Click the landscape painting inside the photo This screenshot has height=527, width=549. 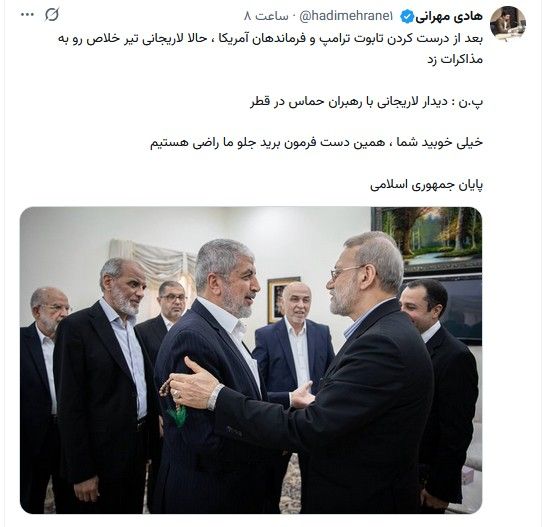427,239
